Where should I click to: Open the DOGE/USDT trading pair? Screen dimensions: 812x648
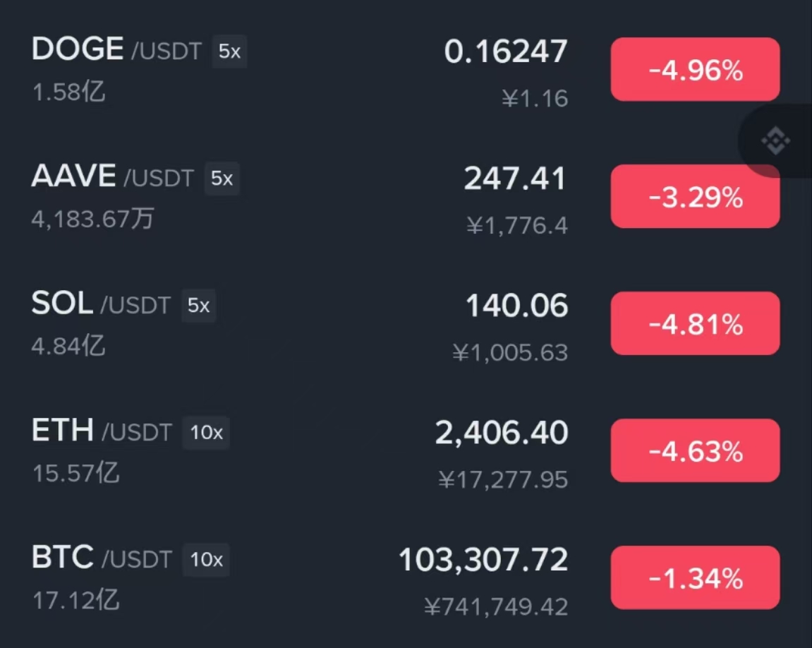406,69
